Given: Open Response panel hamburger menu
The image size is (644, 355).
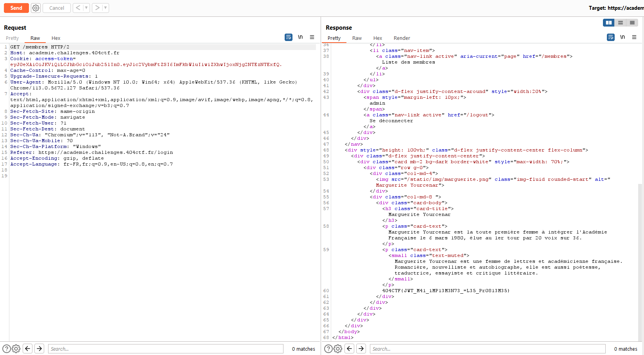Looking at the screenshot, I should [634, 37].
